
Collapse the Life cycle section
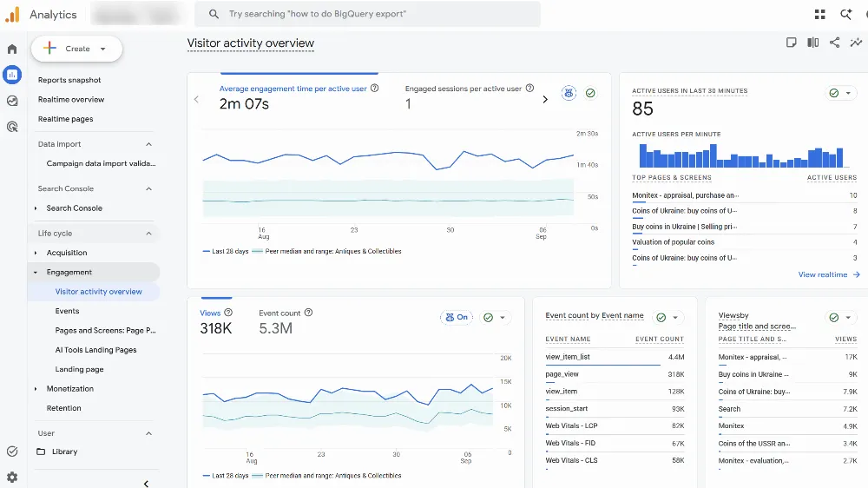point(148,234)
